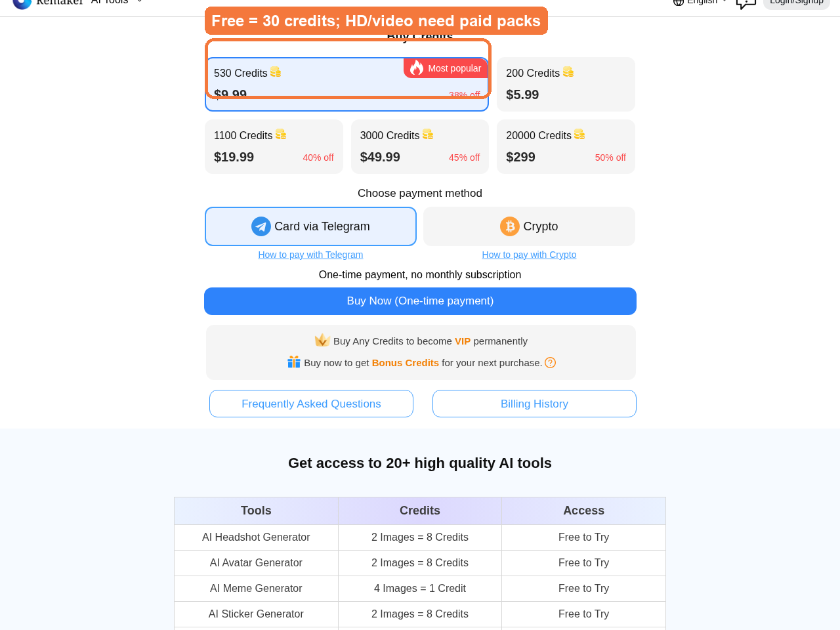Viewport: 840px width, 630px height.
Task: Switch to Crypto payment method
Action: pos(529,226)
